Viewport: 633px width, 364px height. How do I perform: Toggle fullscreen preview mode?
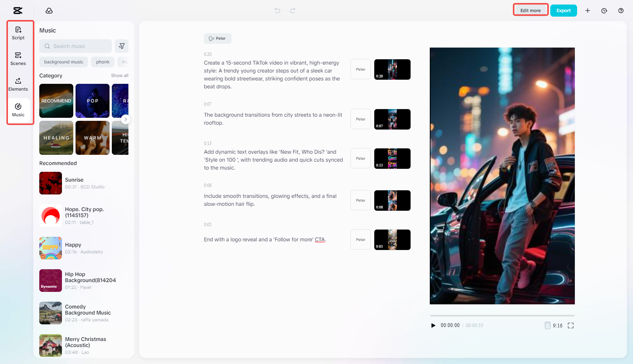[x=571, y=325]
